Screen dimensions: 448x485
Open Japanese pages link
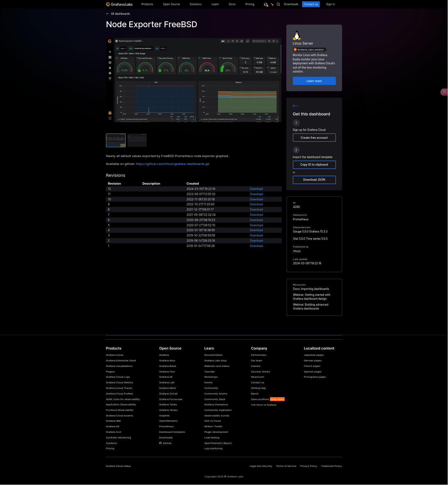click(314, 355)
